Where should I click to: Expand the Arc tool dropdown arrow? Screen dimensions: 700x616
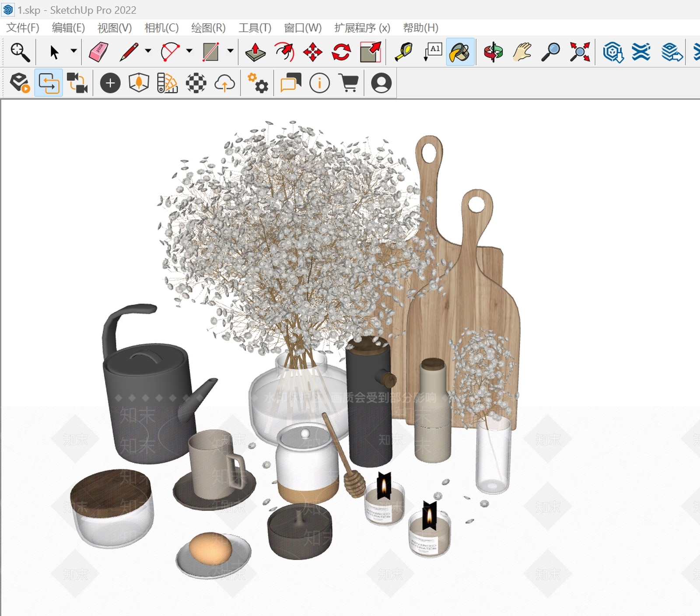[x=189, y=51]
